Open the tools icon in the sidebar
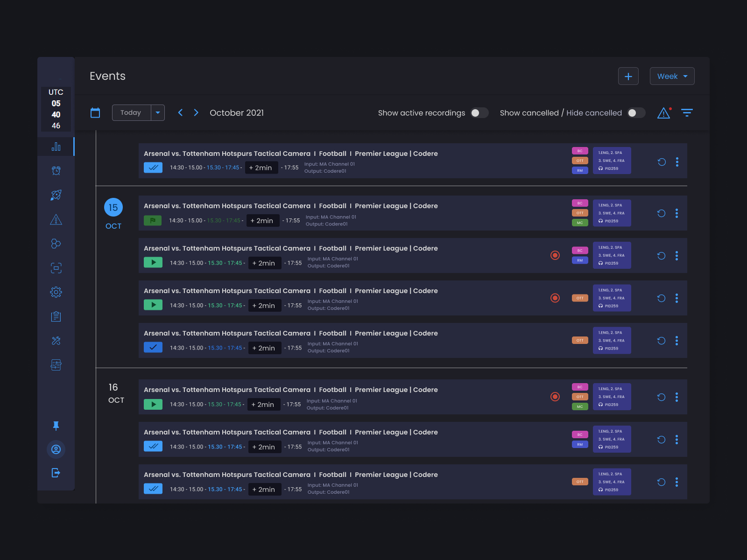 (x=56, y=340)
